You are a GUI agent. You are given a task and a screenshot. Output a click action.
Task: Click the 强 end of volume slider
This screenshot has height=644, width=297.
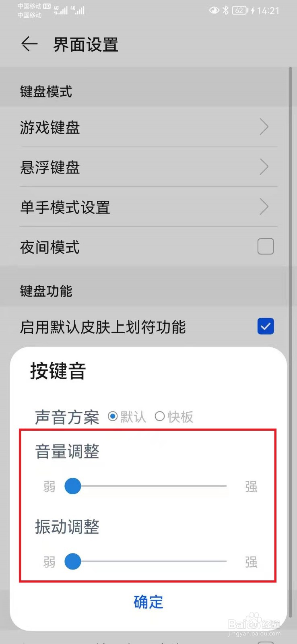251,487
